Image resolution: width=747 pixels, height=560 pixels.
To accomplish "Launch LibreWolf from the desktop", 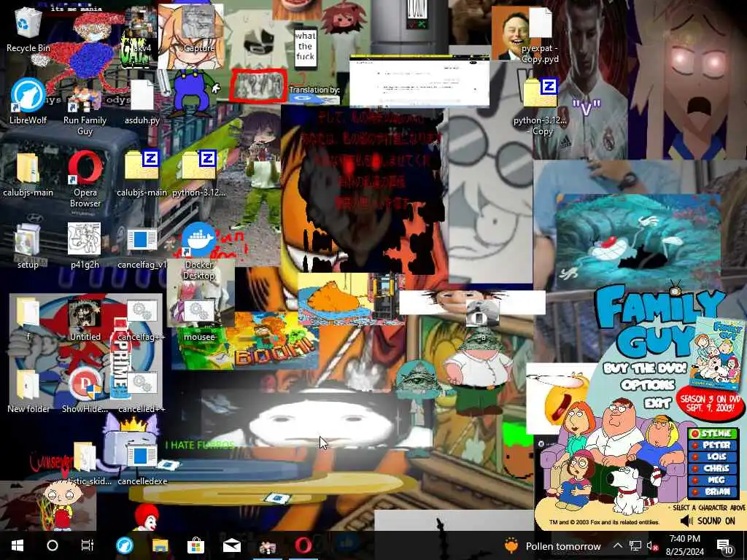I will coord(28,96).
